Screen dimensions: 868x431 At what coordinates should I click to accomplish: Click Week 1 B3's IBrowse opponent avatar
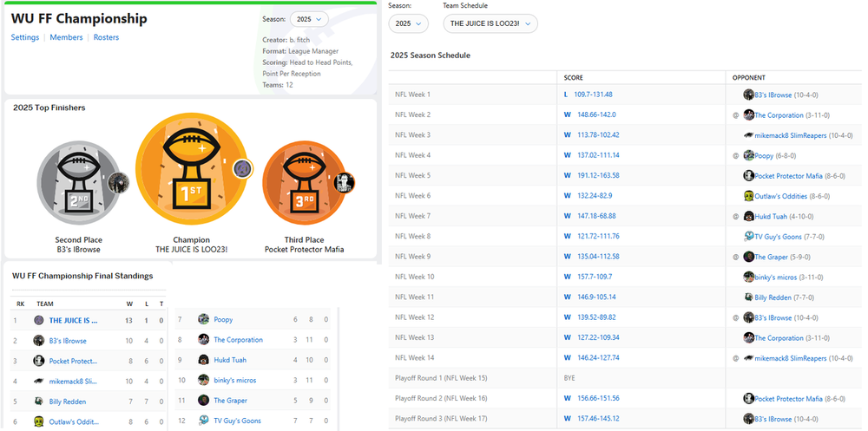coord(748,95)
